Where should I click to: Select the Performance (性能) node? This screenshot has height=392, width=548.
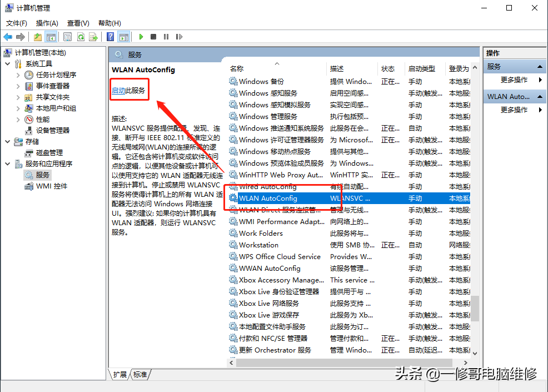click(43, 120)
